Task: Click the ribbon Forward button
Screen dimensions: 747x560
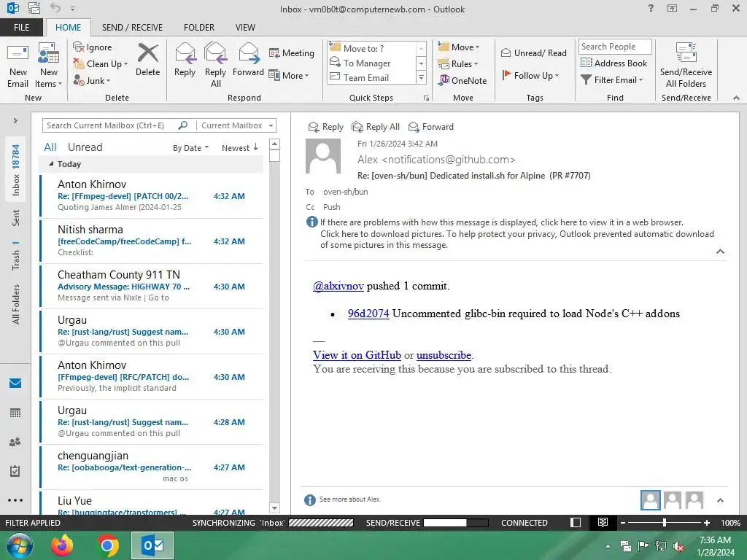Action: [248, 60]
